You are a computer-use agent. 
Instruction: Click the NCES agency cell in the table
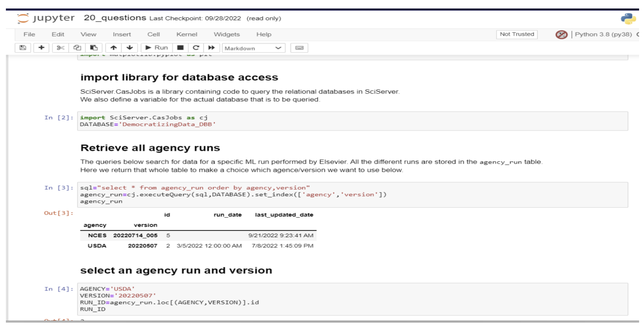(97, 235)
